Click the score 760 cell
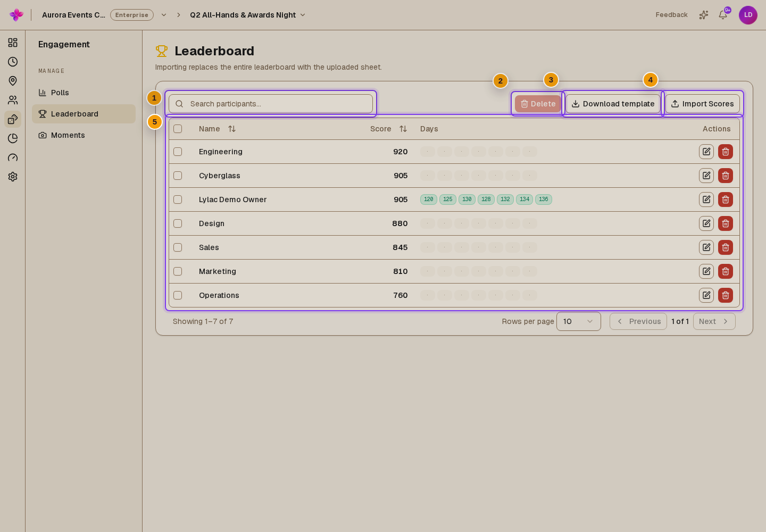Image resolution: width=766 pixels, height=532 pixels. point(401,295)
